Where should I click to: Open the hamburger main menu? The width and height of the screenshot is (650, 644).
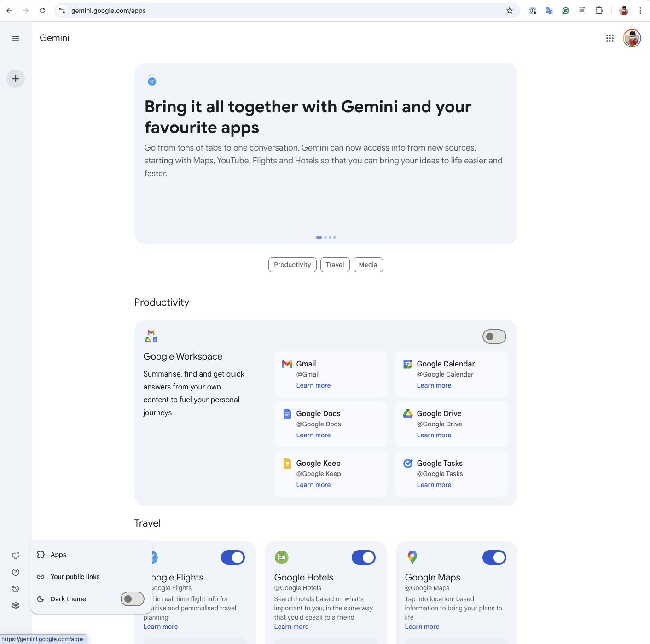[16, 38]
